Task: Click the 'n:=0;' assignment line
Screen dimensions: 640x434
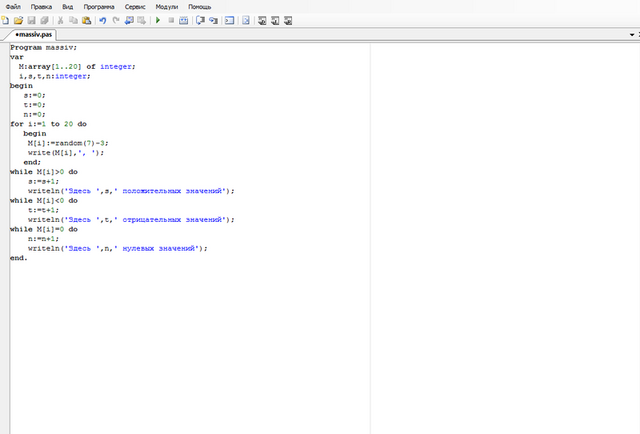Action: tap(34, 114)
